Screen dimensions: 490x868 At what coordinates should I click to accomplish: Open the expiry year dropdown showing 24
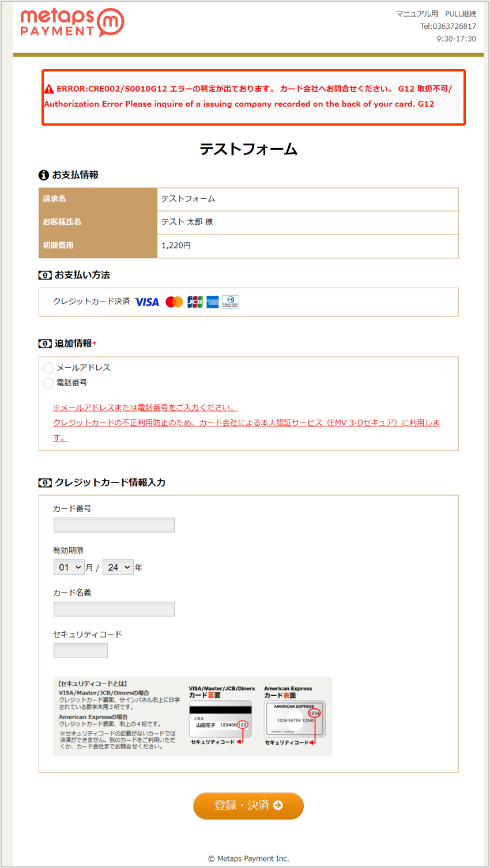point(118,567)
